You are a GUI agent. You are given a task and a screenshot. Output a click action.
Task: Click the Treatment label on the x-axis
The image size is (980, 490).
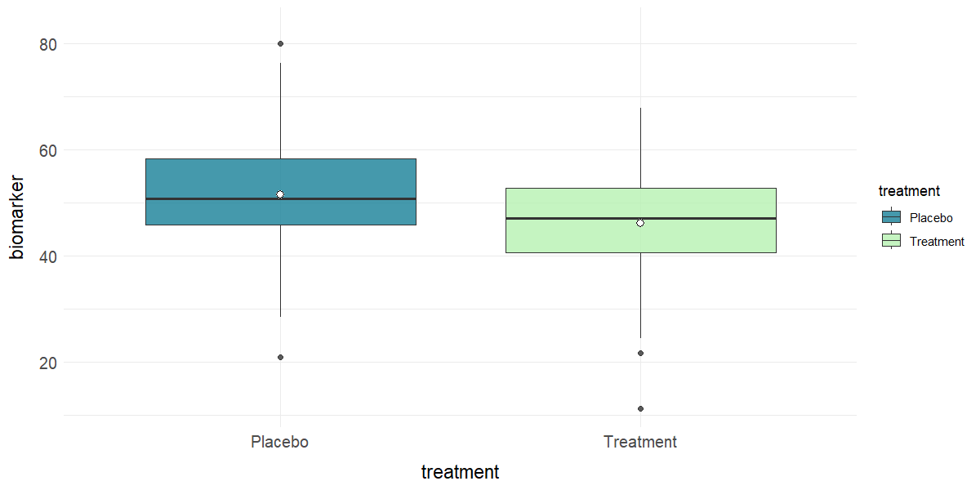(x=640, y=442)
